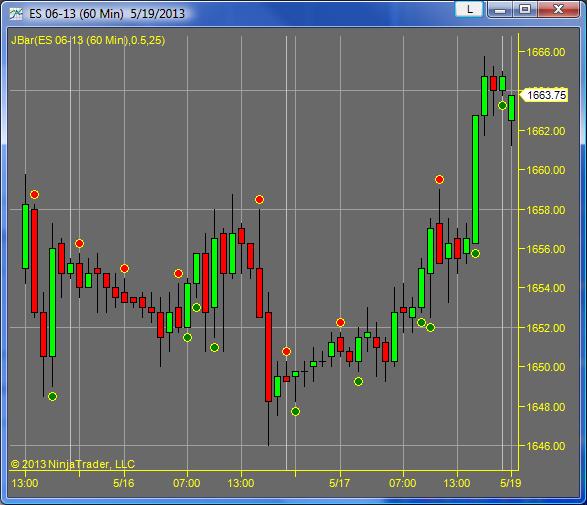Maximize the ES 06-13 chart window
Screen dimensions: 587x505
[525, 9]
